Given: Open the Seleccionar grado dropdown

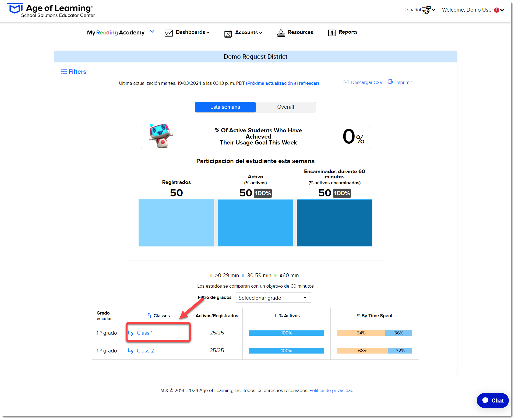Looking at the screenshot, I should point(273,298).
